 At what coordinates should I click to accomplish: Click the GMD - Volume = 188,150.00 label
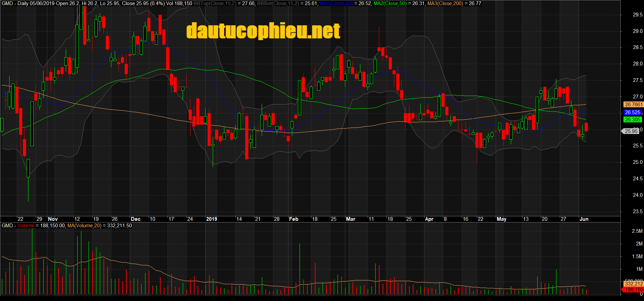click(33, 226)
